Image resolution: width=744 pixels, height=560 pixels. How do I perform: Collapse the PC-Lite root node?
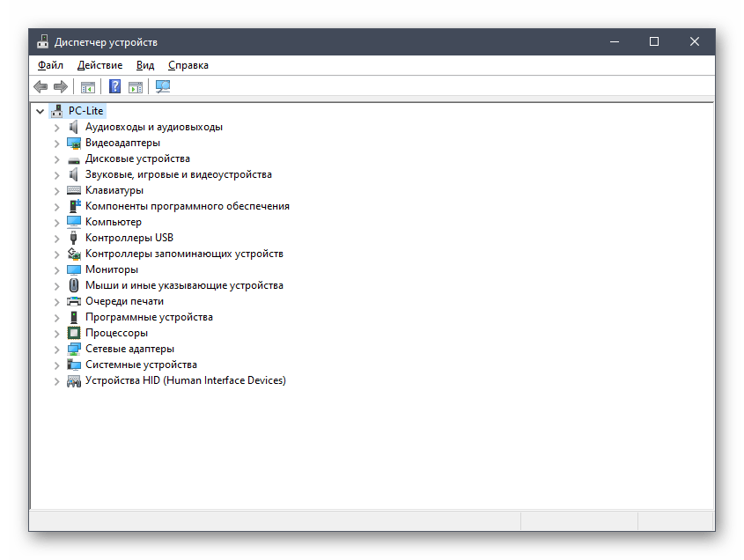(x=40, y=112)
